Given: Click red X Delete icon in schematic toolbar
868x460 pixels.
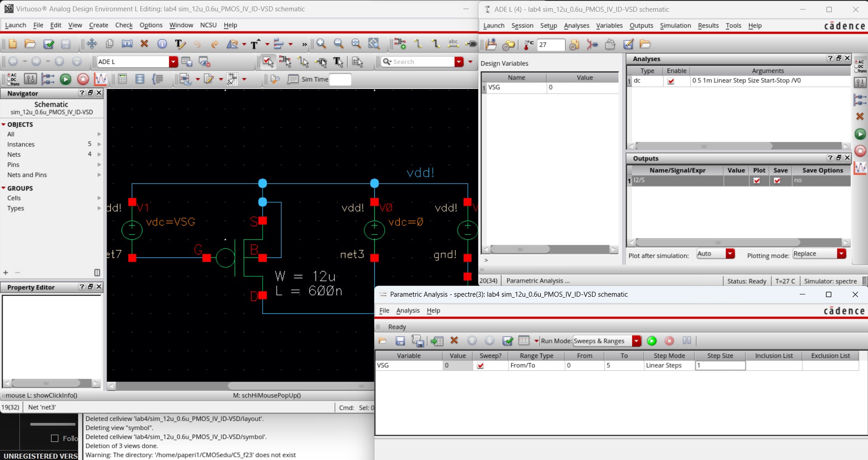Looking at the screenshot, I should pyautogui.click(x=144, y=44).
